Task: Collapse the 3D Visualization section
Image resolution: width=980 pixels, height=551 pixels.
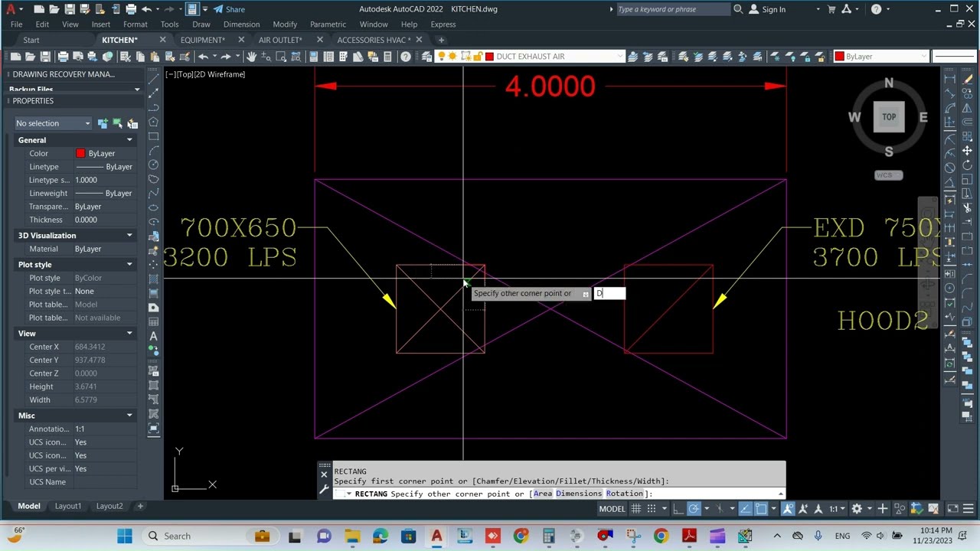Action: point(129,236)
